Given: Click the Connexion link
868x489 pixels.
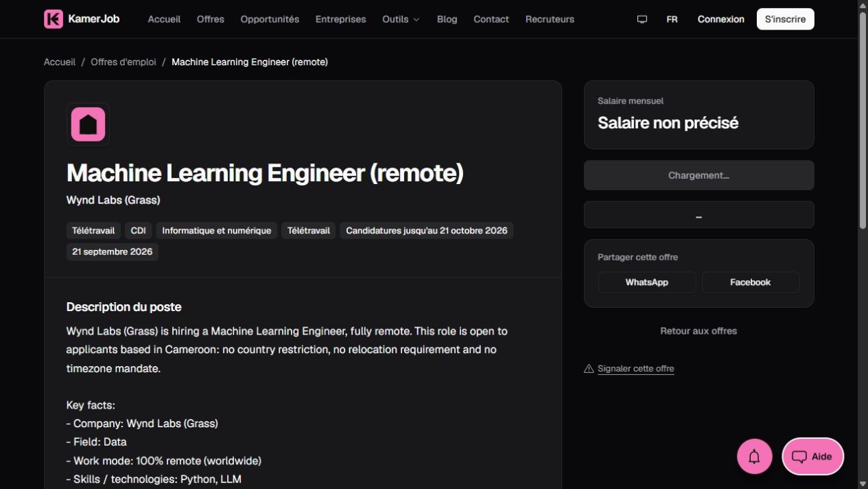Looking at the screenshot, I should click(721, 19).
